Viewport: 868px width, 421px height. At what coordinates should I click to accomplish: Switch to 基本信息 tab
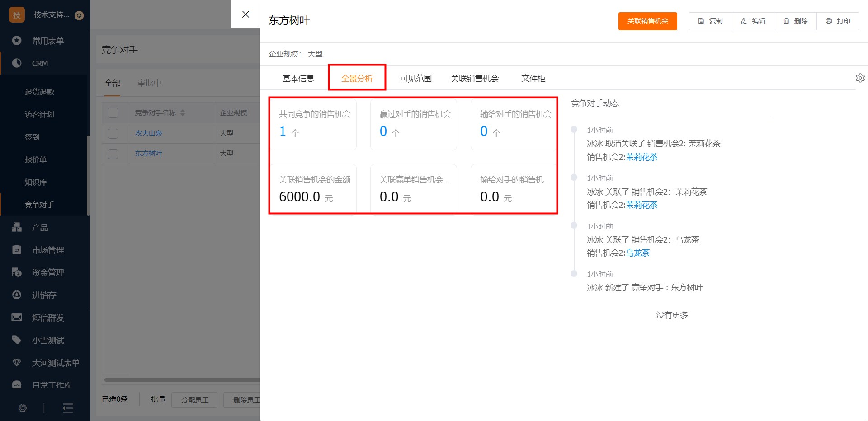pos(298,79)
